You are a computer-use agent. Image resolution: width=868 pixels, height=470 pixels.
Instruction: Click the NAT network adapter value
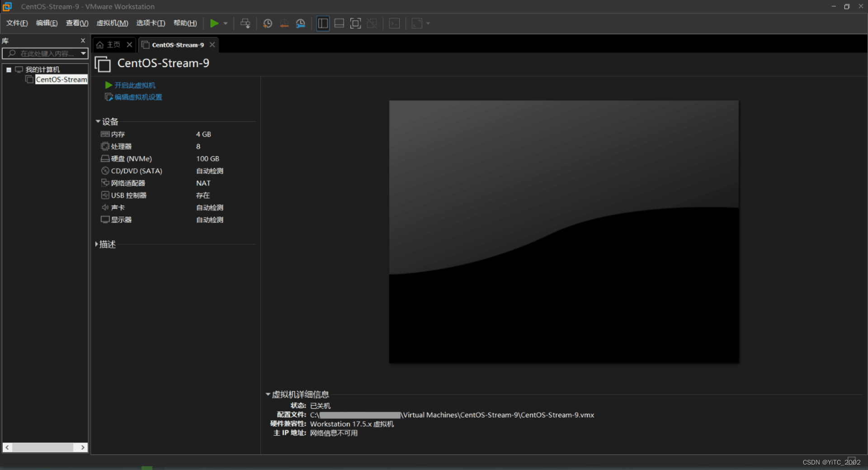point(203,183)
